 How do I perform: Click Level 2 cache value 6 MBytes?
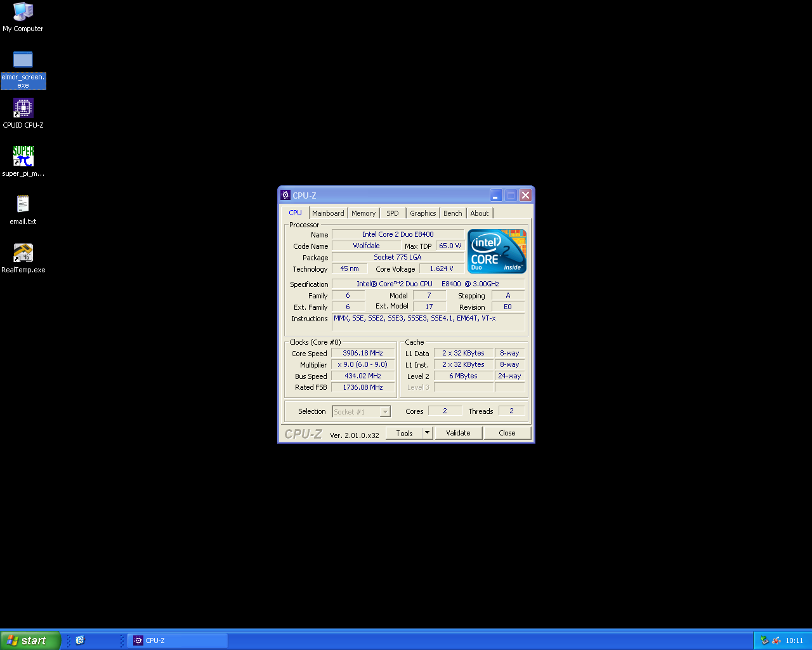coord(463,376)
